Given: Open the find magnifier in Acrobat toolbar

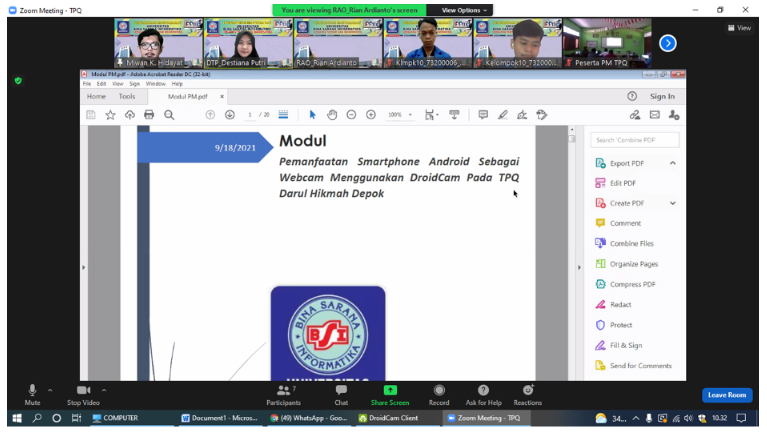Looking at the screenshot, I should tap(169, 115).
